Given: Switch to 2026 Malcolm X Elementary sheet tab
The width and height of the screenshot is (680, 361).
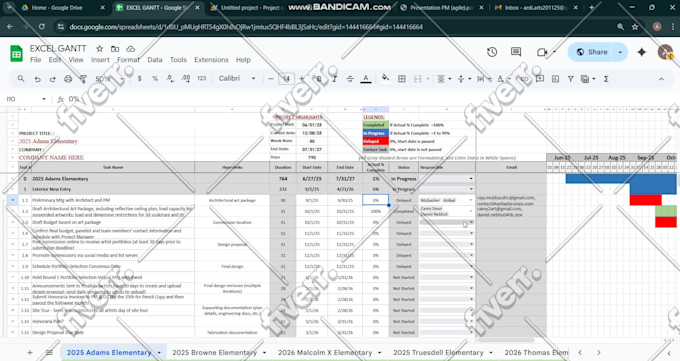Looking at the screenshot, I should coord(325,352).
